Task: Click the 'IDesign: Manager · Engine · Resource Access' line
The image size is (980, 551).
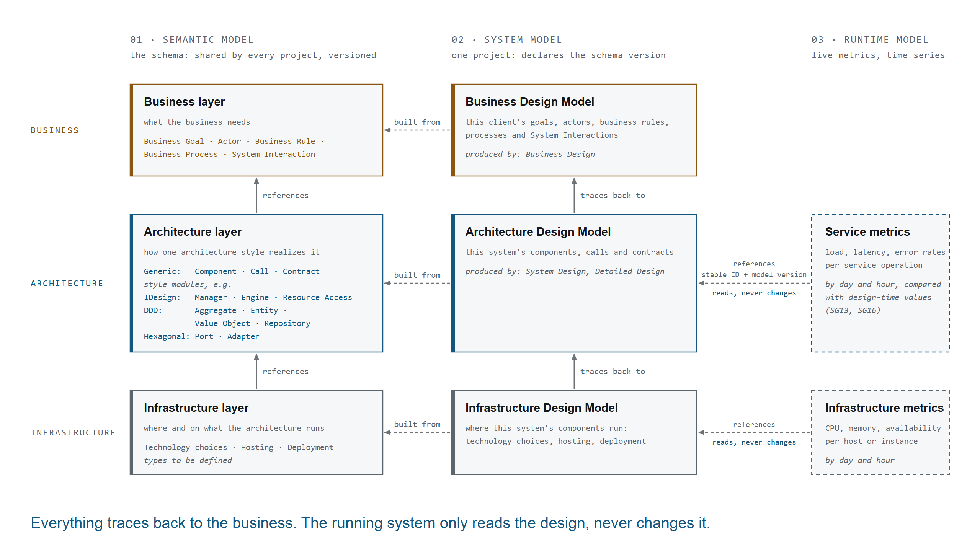Action: (x=248, y=297)
